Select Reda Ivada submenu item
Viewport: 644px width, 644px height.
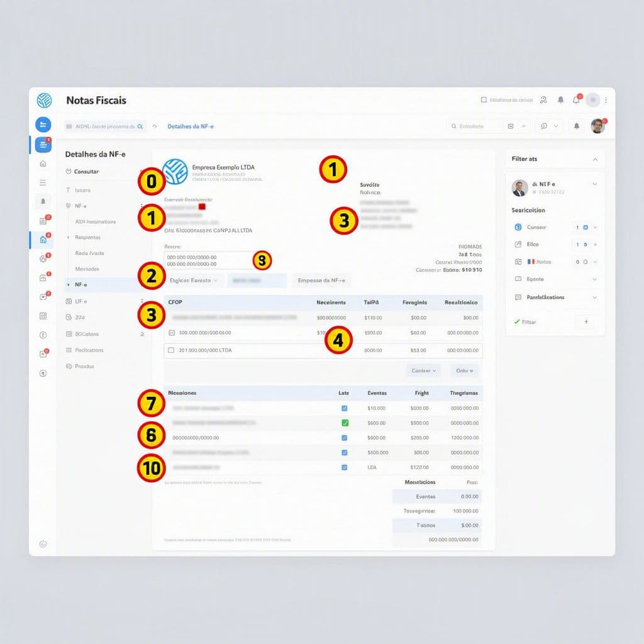[89, 253]
